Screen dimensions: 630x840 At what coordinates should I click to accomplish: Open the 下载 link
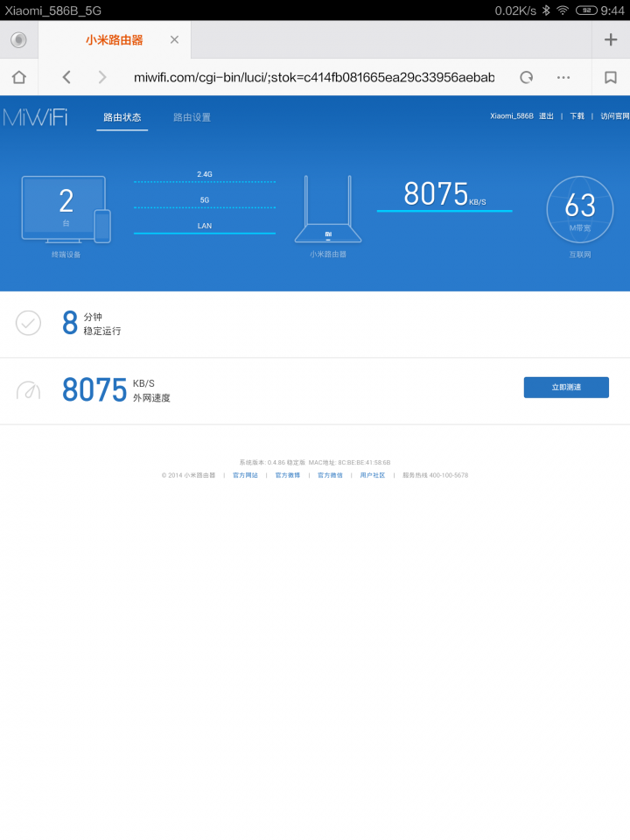[x=577, y=115]
